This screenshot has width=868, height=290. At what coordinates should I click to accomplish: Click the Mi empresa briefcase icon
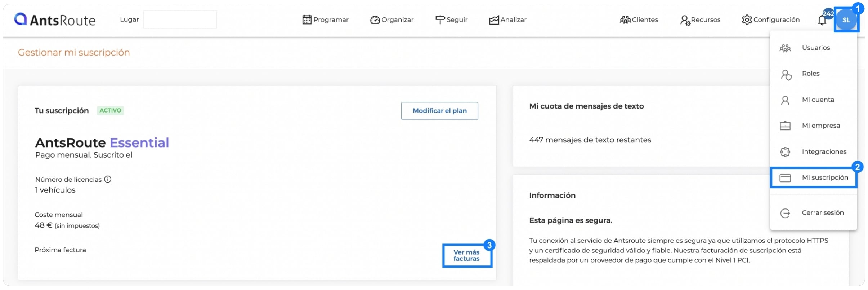click(785, 126)
